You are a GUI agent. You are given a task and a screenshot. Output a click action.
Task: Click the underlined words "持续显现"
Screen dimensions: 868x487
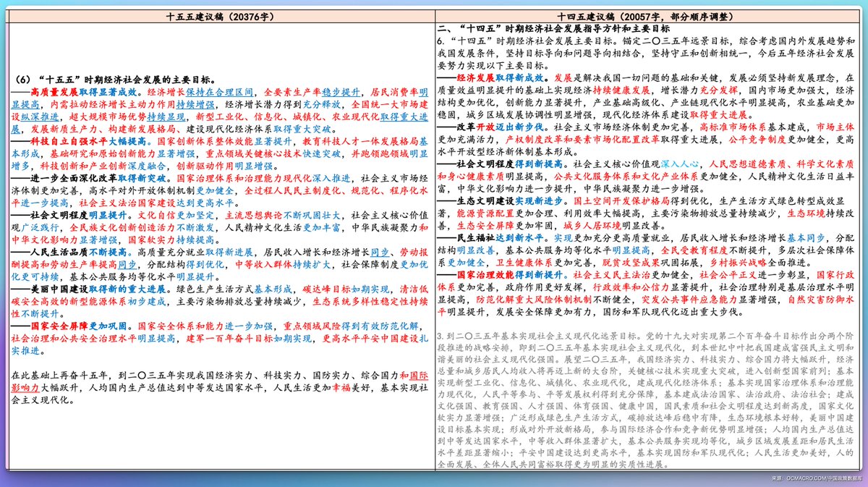(x=166, y=117)
